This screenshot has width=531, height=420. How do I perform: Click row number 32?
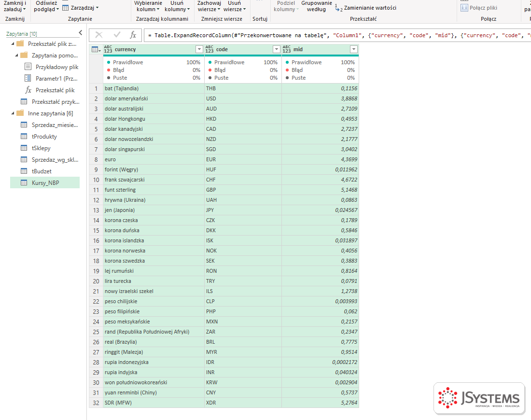96,403
